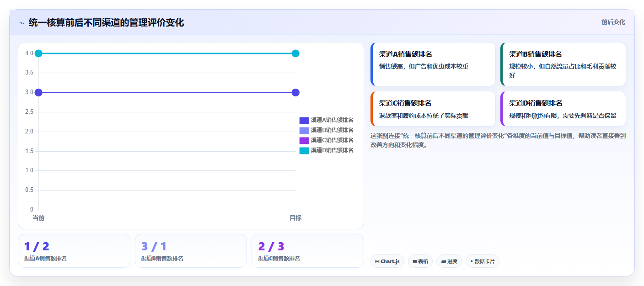This screenshot has height=286, width=644.
Task: Click the cyan data point at 当前 4.0
Action: (x=38, y=53)
